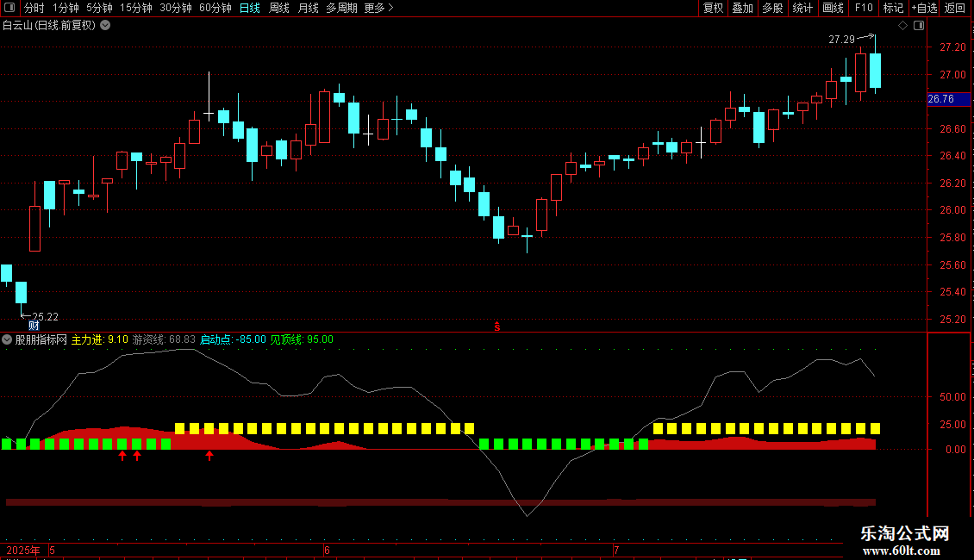Click the 50.00 indicator axis label
Screen dimensions: 974x560
click(952, 396)
